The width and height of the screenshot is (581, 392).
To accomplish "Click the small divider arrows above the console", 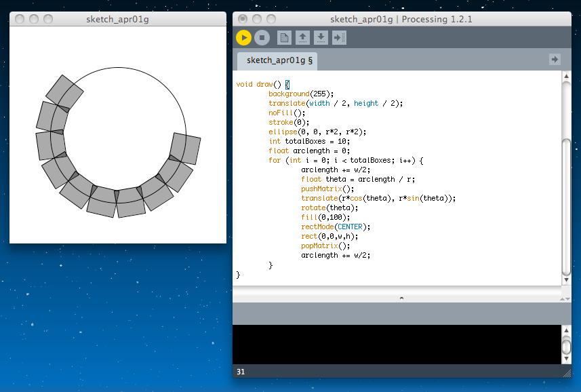I will pyautogui.click(x=565, y=298).
